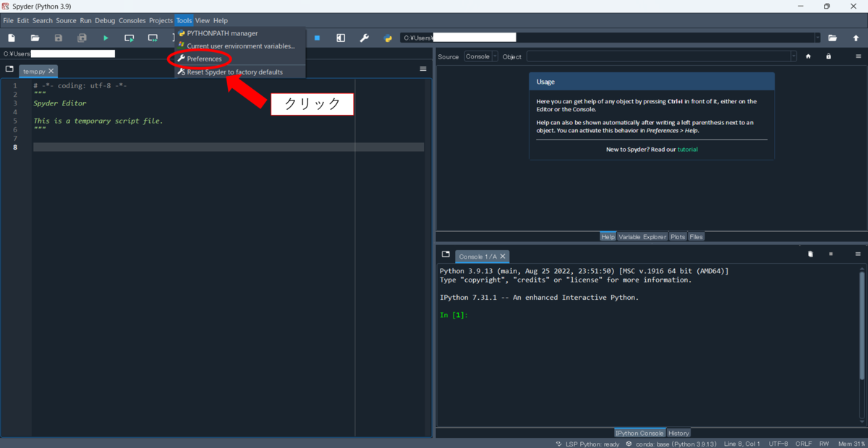Open preferences with the toolbar wrench icon
The height and width of the screenshot is (448, 868).
(364, 38)
